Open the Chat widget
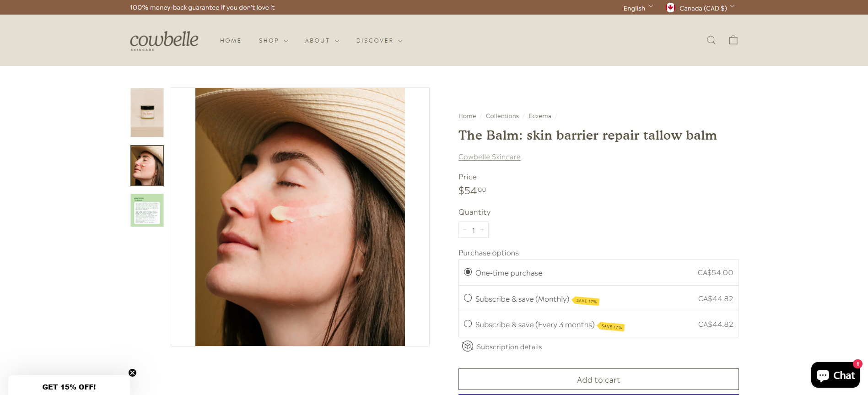The height and width of the screenshot is (395, 868). coord(835,375)
